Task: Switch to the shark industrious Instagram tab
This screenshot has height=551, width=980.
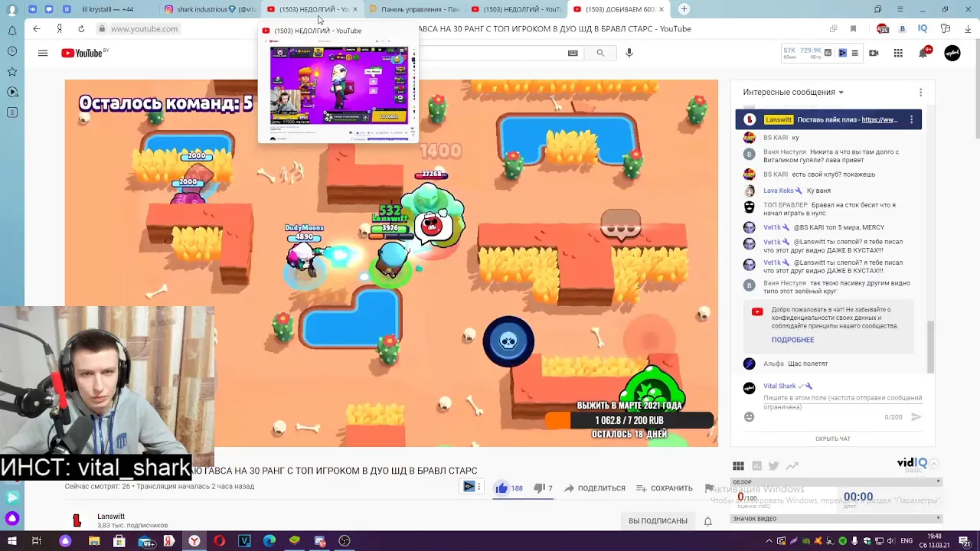Action: tap(211, 9)
